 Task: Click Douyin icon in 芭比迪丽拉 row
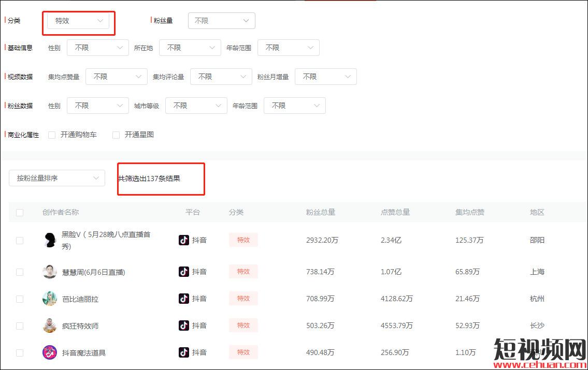184,299
